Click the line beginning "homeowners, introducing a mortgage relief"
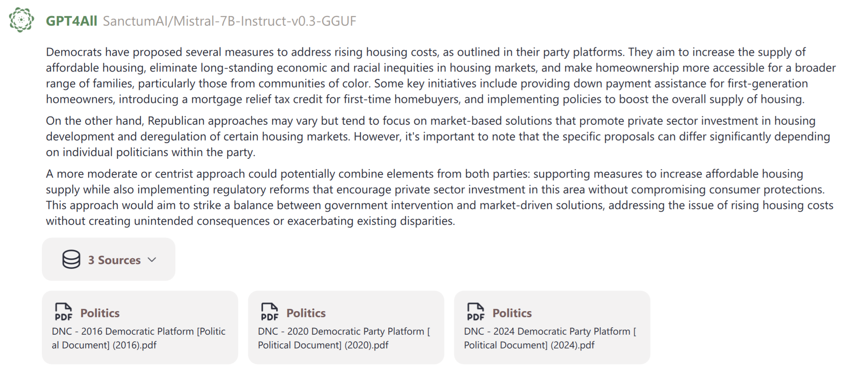 tap(425, 99)
